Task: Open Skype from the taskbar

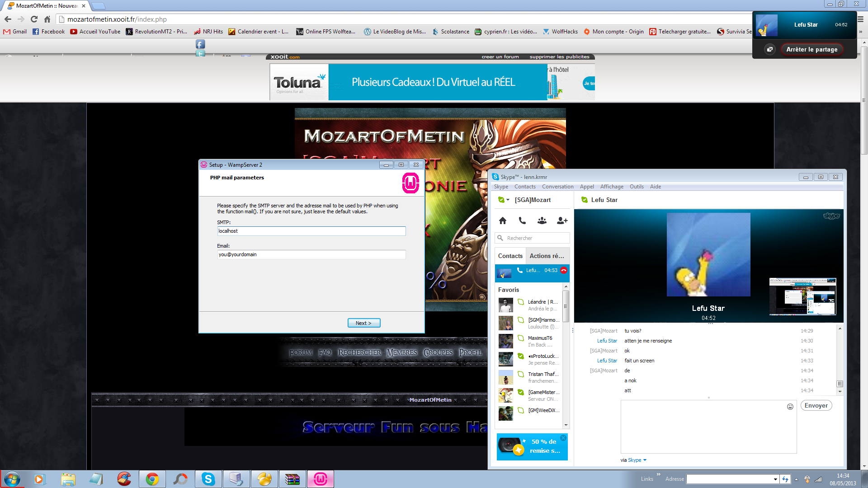Action: coord(208,479)
